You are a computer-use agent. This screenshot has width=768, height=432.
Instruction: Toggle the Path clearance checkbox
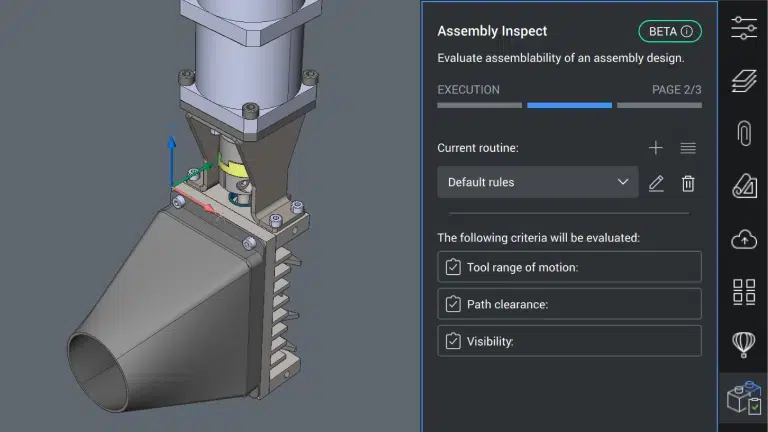coord(453,304)
